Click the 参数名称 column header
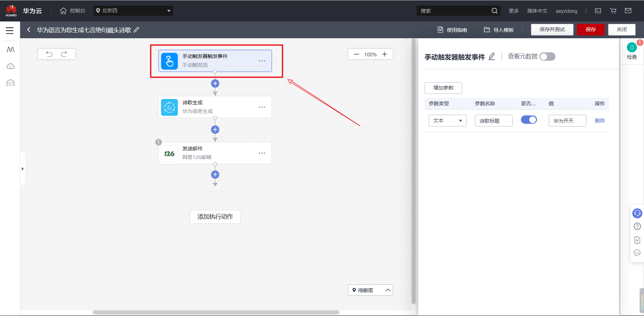644x316 pixels. point(485,104)
